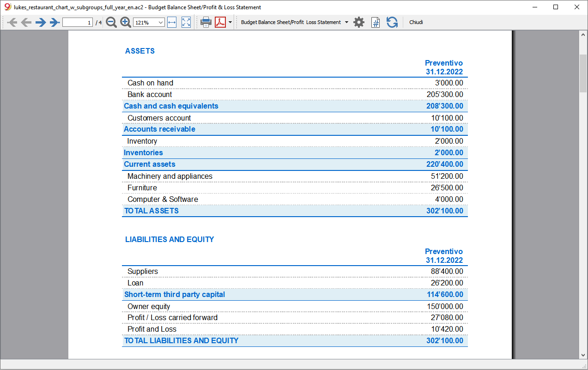
Task: Select the Cash and cash equivalents row
Action: click(x=295, y=106)
